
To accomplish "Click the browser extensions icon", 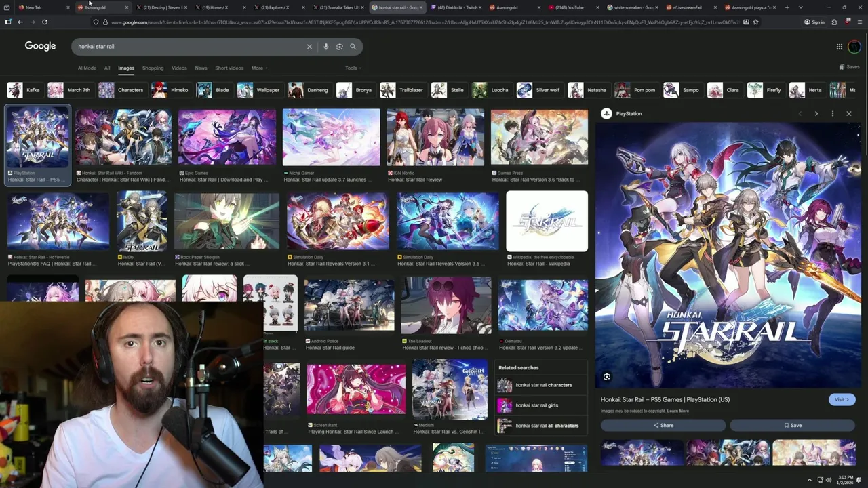I will click(834, 22).
